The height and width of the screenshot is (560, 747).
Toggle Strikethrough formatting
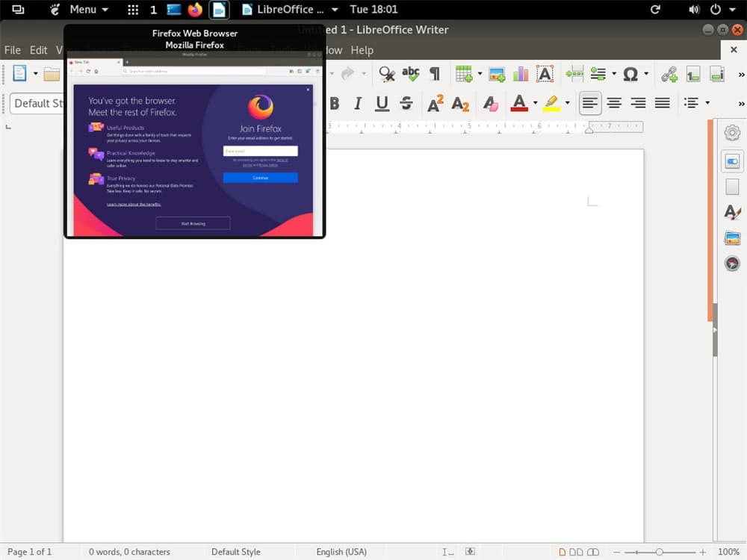(406, 103)
